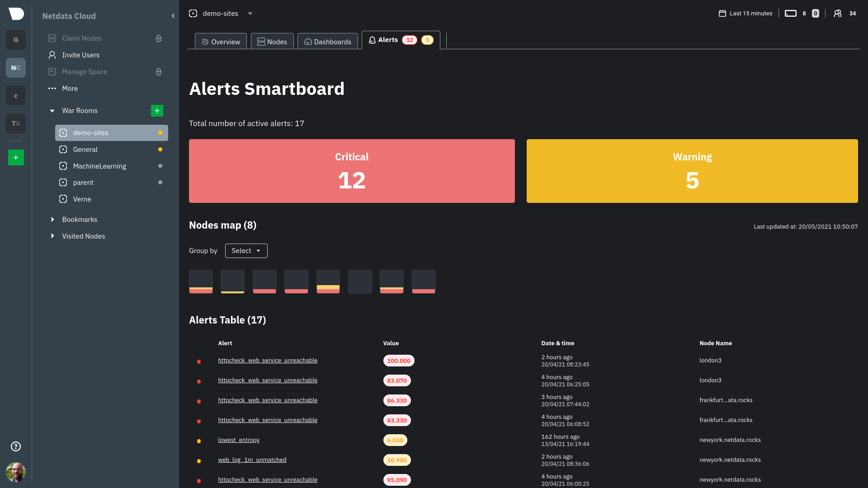
Task: Select the NC space avatar
Action: point(16,68)
